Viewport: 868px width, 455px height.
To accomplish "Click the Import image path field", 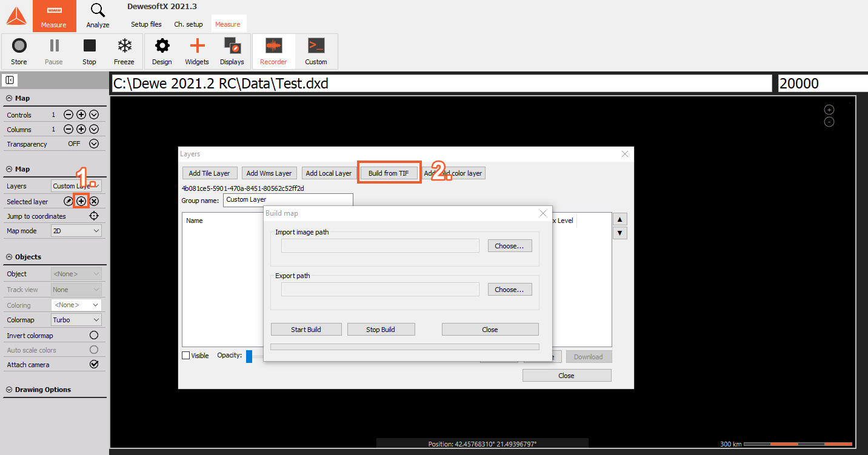I will tap(380, 246).
